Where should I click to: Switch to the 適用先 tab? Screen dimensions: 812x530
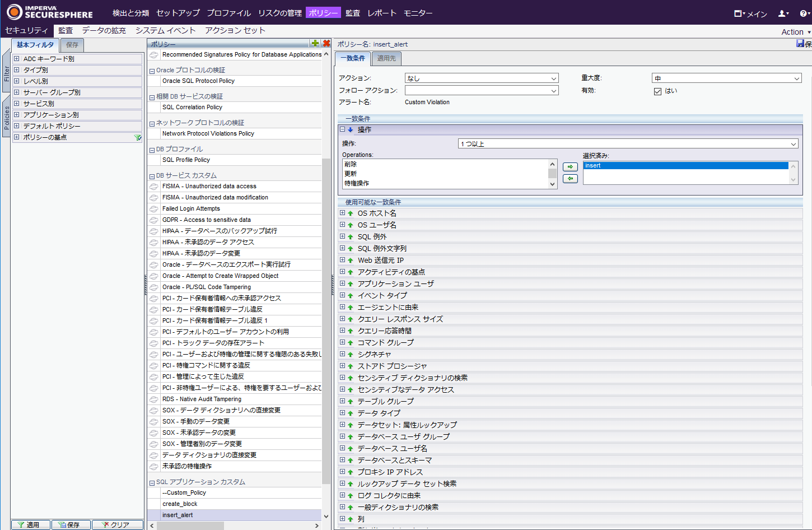(x=386, y=58)
